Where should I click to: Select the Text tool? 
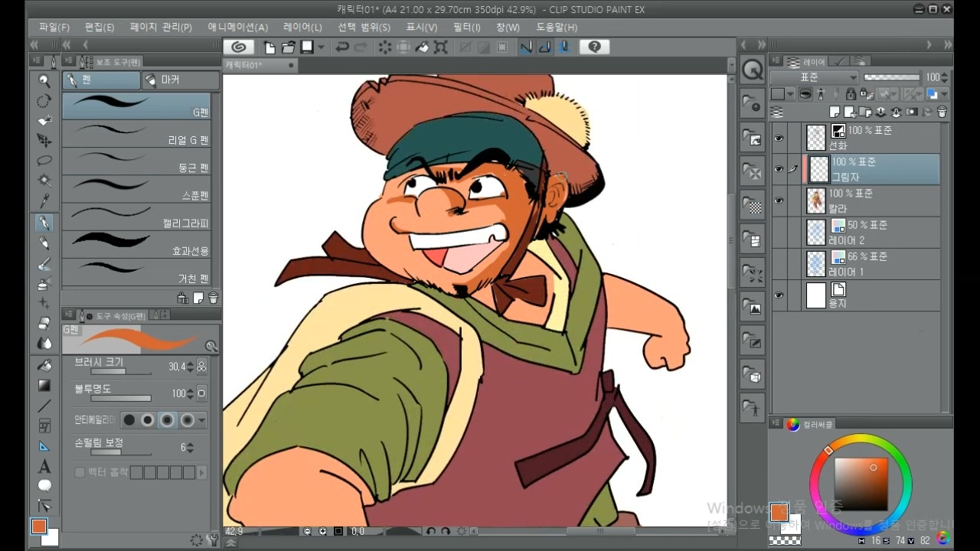pyautogui.click(x=44, y=466)
